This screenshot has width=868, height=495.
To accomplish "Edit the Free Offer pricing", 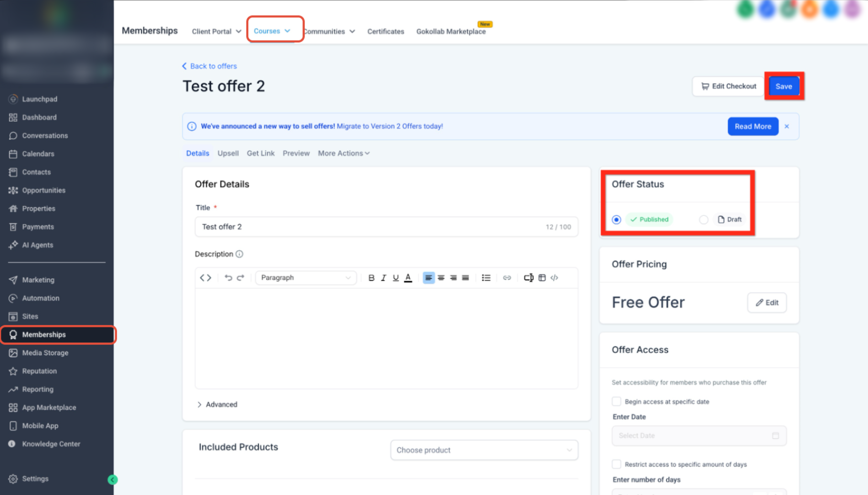I will coord(767,303).
